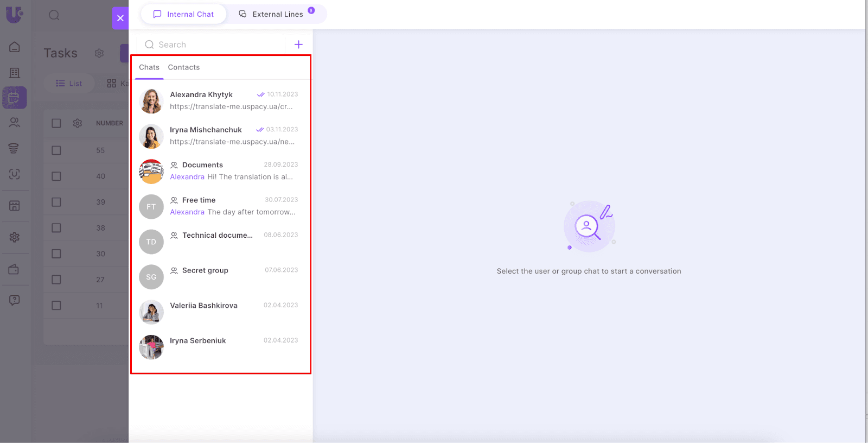Select the checkbox for task number 39
This screenshot has width=868, height=443.
[x=56, y=202]
